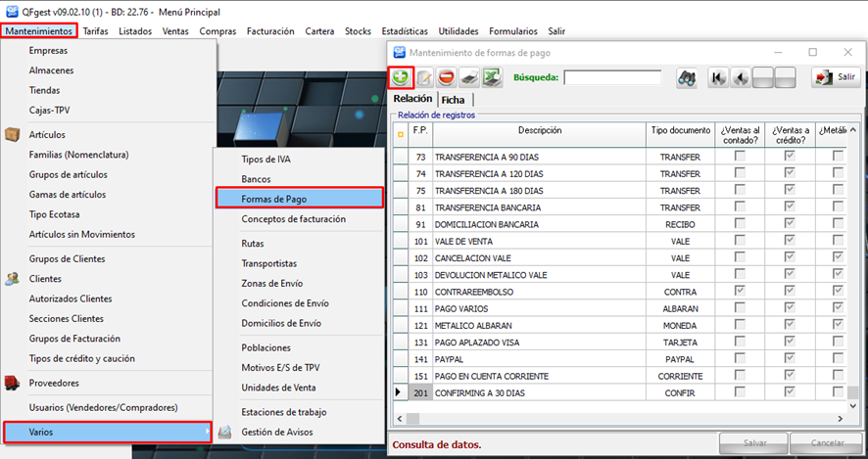The image size is (868, 459).
Task: Toggle Ventas a crédito for CONFIRMING A 30 DIAS
Action: (790, 392)
